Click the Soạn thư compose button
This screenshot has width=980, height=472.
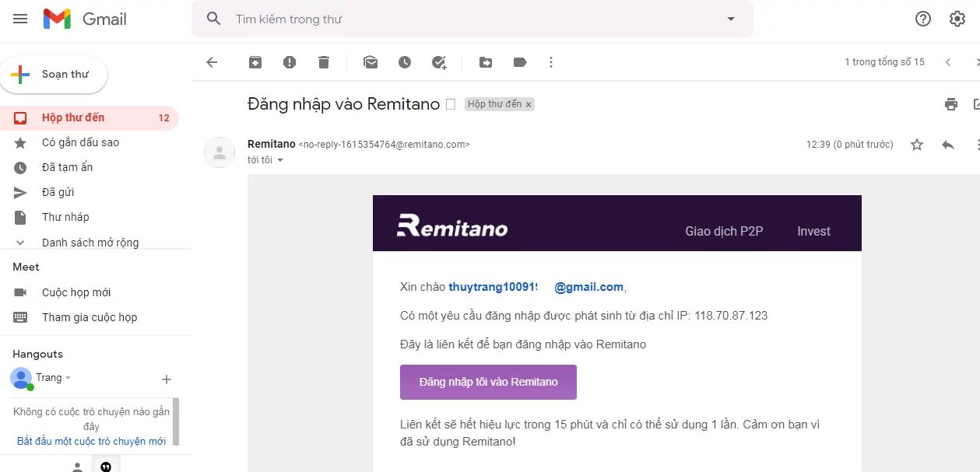54,75
